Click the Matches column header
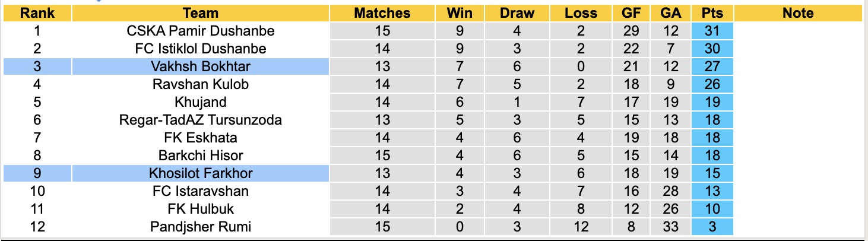This screenshot has width=868, height=241. [382, 13]
